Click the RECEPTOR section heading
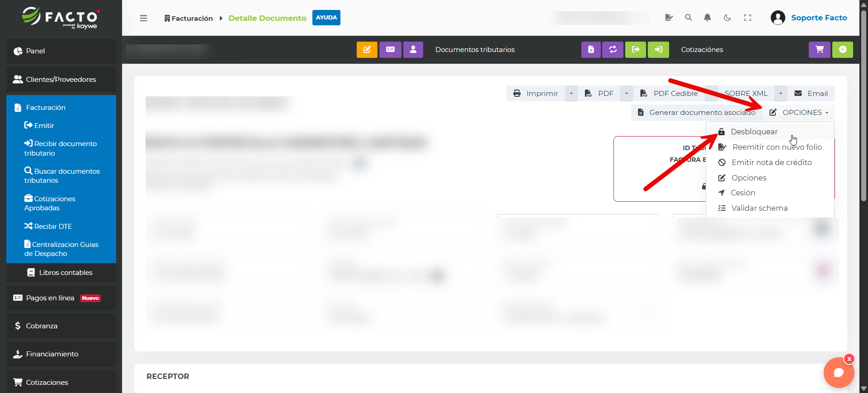This screenshot has width=868, height=393. [x=168, y=376]
